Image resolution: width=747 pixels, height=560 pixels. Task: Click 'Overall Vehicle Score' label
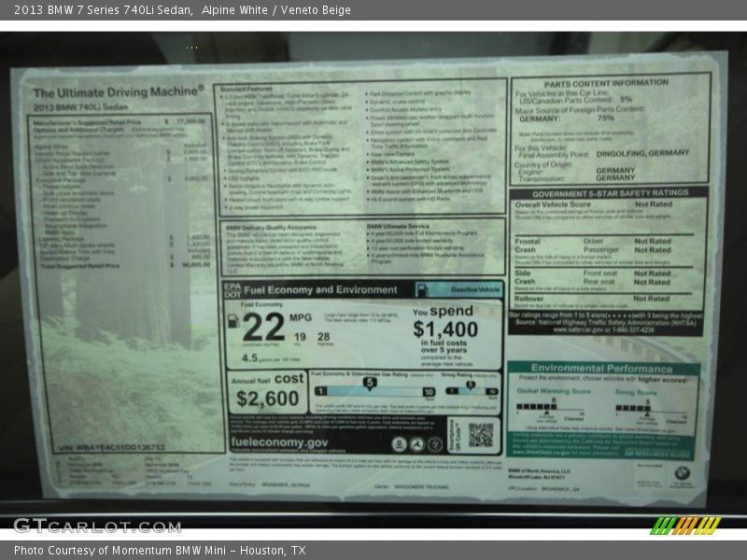coord(552,204)
